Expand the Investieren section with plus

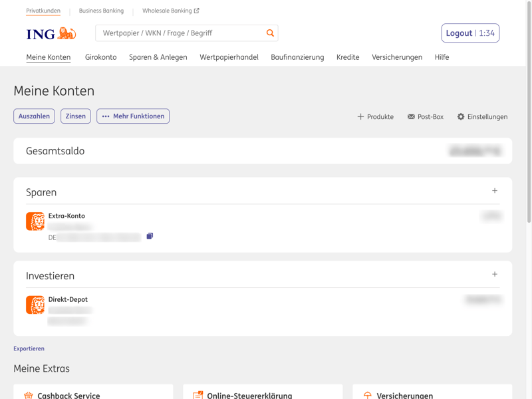pyautogui.click(x=495, y=274)
